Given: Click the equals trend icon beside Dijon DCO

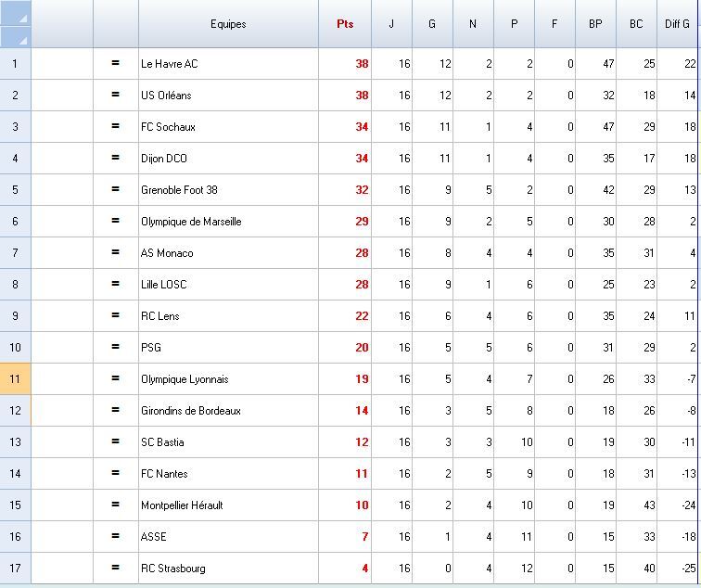Looking at the screenshot, I should [116, 158].
